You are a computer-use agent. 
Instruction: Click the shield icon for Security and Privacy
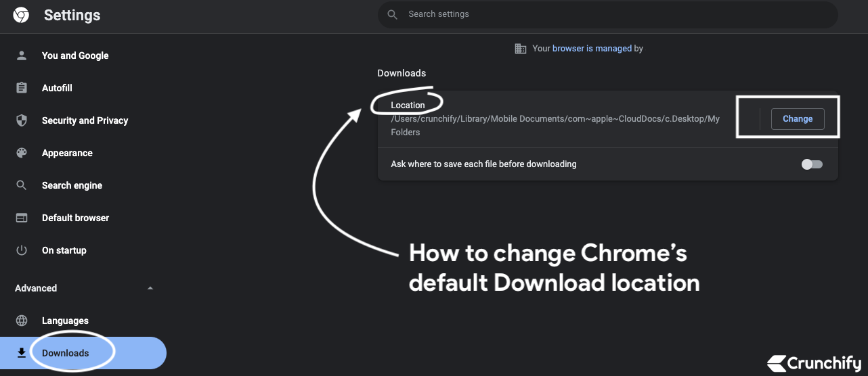(x=22, y=120)
